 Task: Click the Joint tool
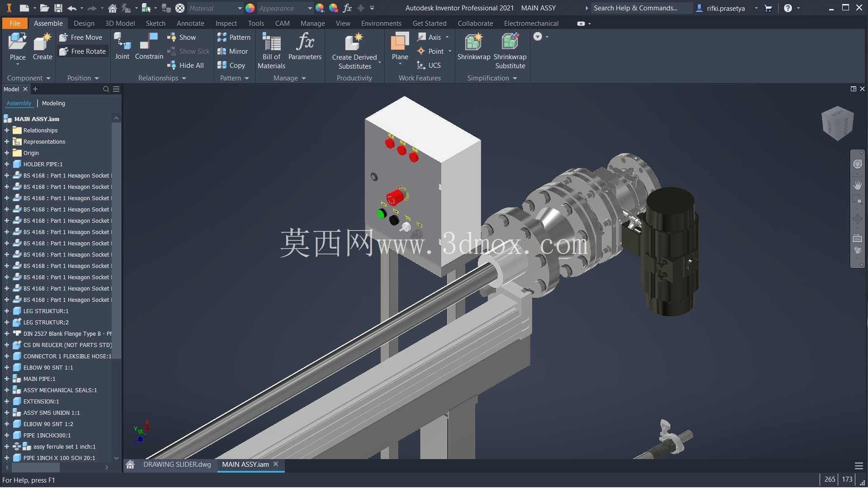122,47
